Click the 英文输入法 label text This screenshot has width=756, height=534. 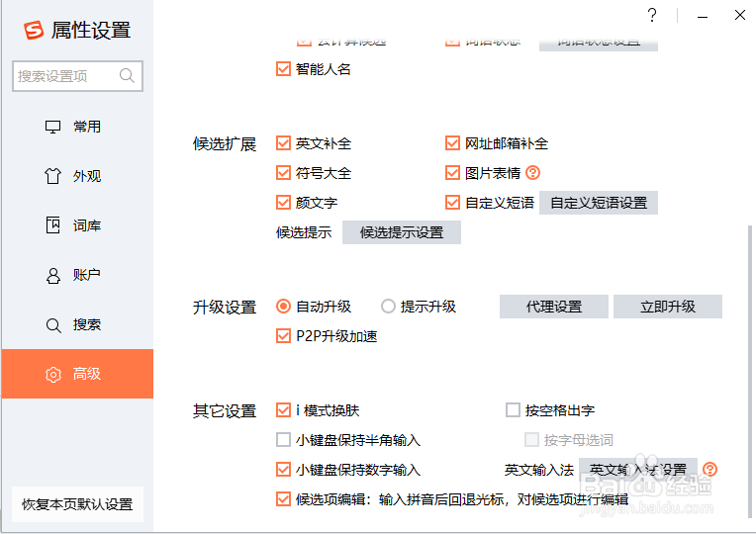pos(539,470)
